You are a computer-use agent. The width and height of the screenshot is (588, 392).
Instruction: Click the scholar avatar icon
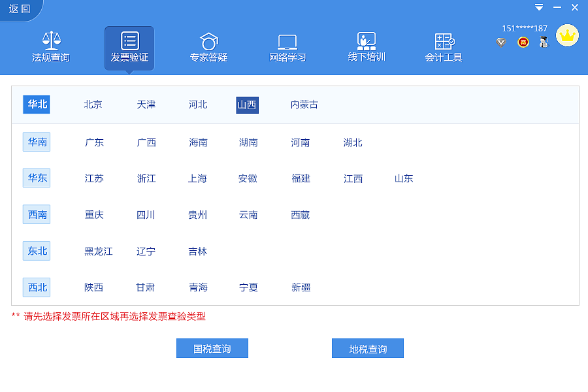[543, 42]
